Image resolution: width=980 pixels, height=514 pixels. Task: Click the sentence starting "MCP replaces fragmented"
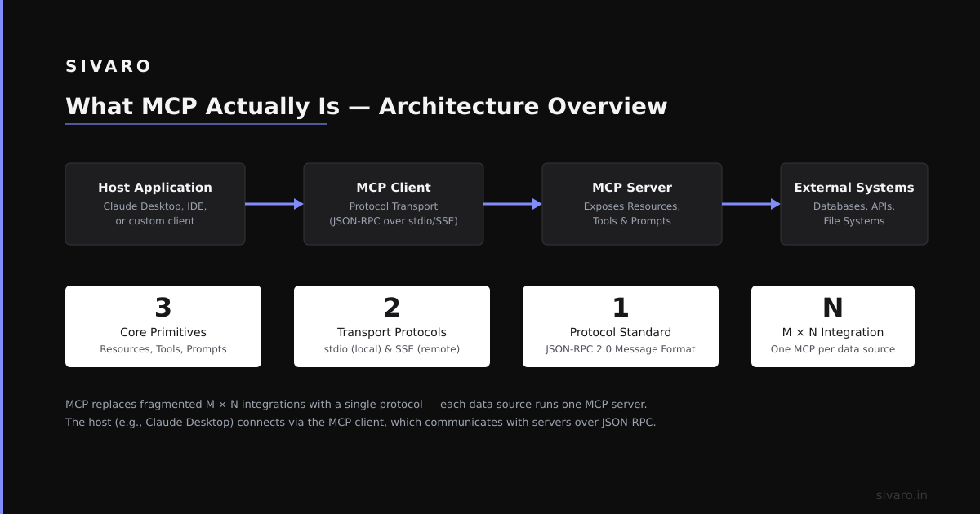point(356,405)
